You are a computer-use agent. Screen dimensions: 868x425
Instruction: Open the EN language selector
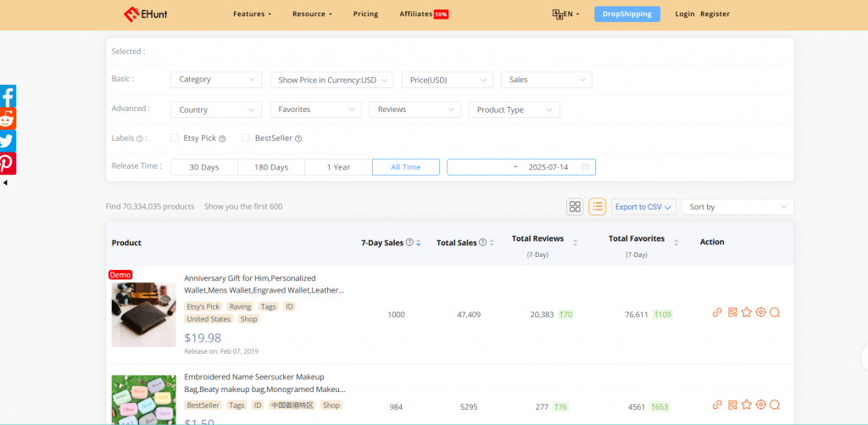coord(565,14)
